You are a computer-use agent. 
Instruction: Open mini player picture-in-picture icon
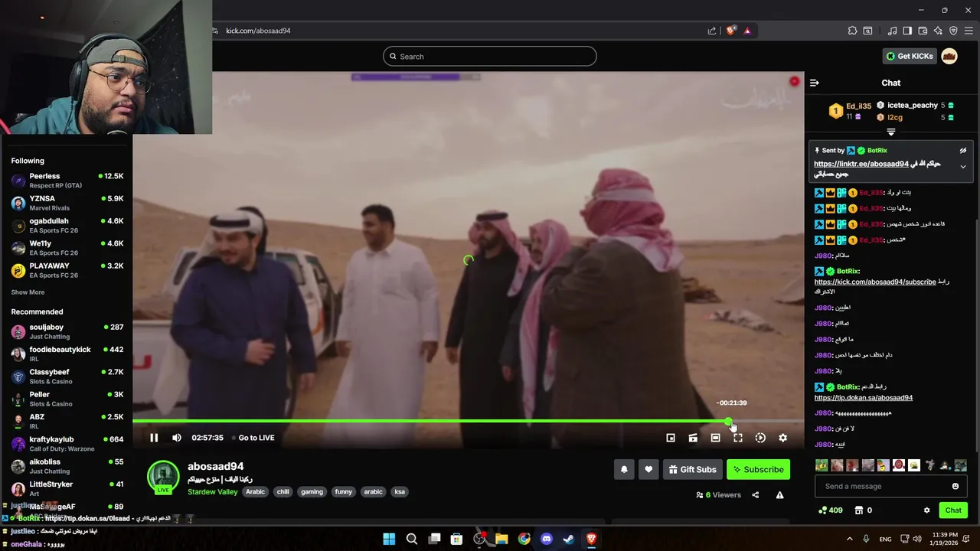[671, 438]
